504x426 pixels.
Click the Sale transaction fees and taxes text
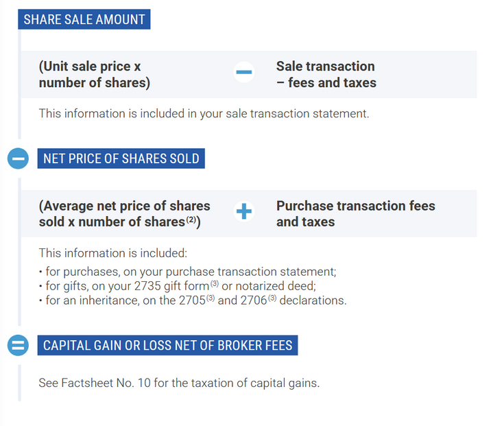pos(326,75)
